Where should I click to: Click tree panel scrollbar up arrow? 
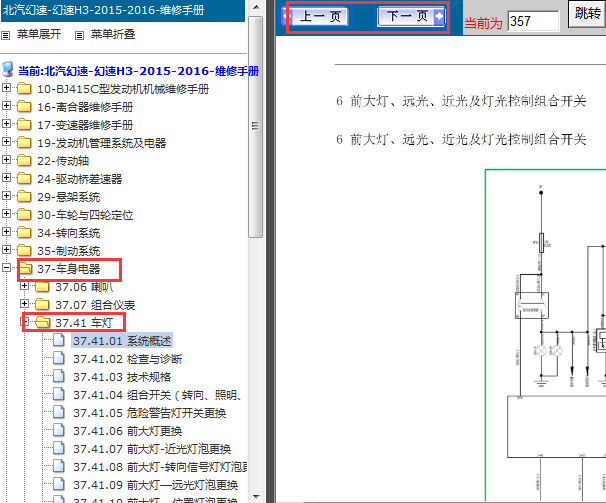click(x=255, y=7)
